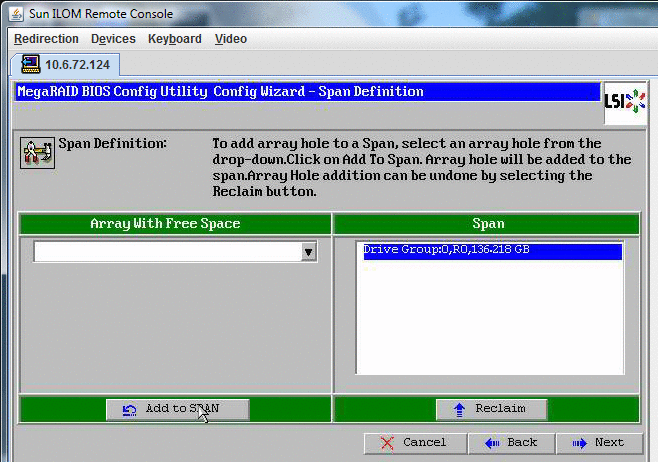The width and height of the screenshot is (658, 462).
Task: Click the Next button
Action: [599, 443]
